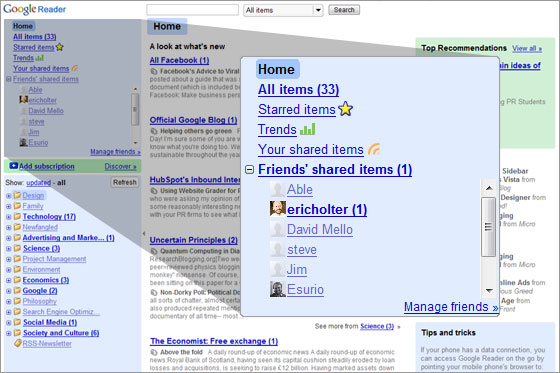Click the green Trends bar chart icon in the enlarged panel
Image resolution: width=560 pixels, height=373 pixels.
308,129
